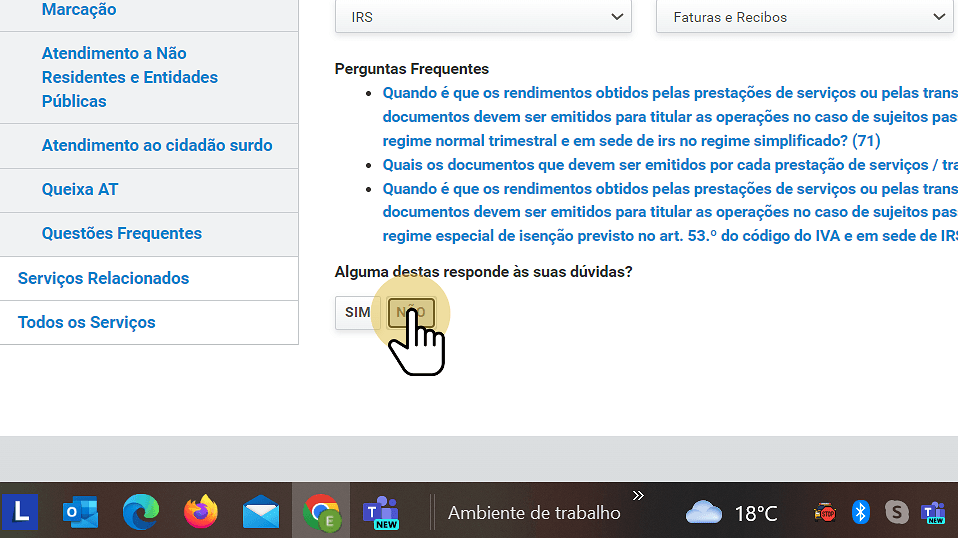Open Skype tray icon
Screen dimensions: 958x538
[896, 512]
